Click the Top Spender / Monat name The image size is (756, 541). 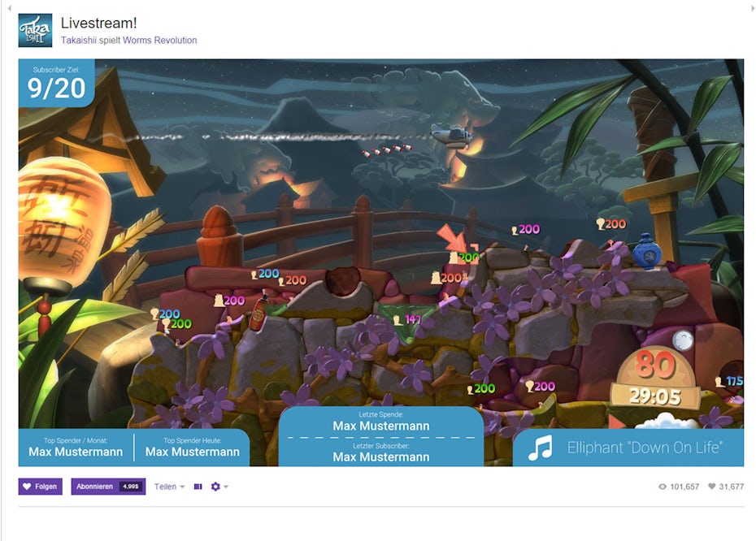76,452
